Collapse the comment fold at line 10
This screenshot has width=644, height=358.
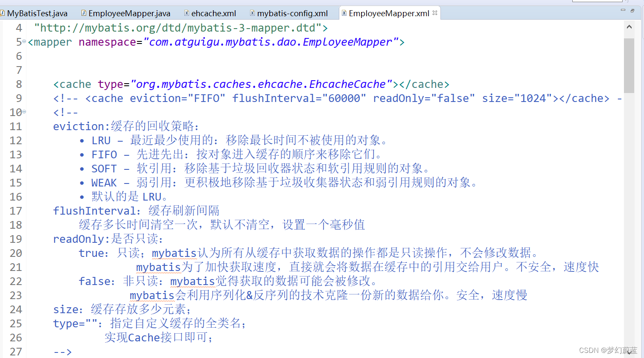[24, 112]
